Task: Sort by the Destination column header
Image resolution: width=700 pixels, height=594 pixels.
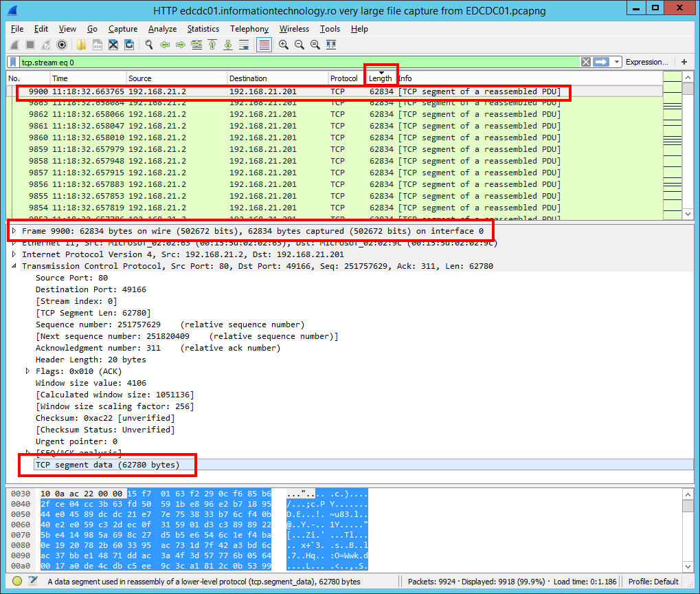Action: 278,78
